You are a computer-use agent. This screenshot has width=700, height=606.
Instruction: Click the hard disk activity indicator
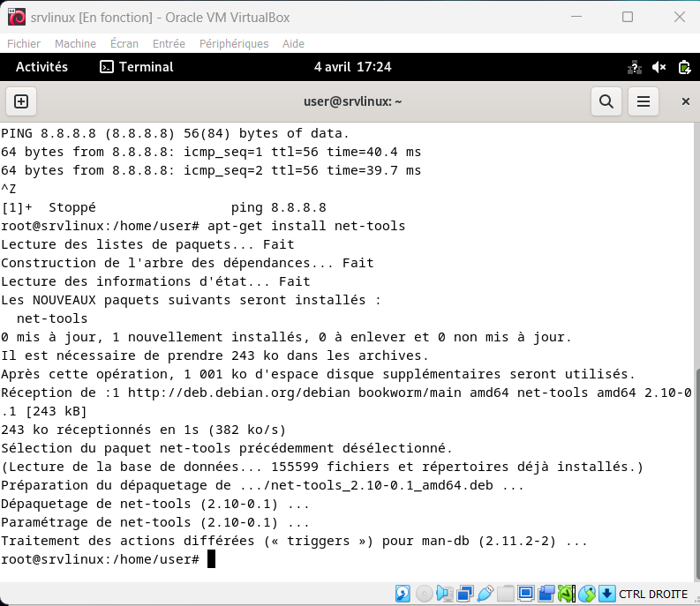pos(403,593)
